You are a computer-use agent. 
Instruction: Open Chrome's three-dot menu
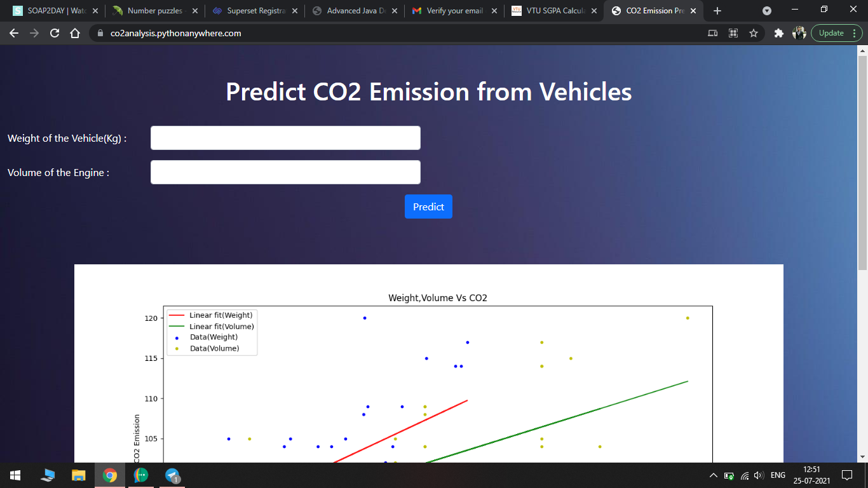(855, 33)
